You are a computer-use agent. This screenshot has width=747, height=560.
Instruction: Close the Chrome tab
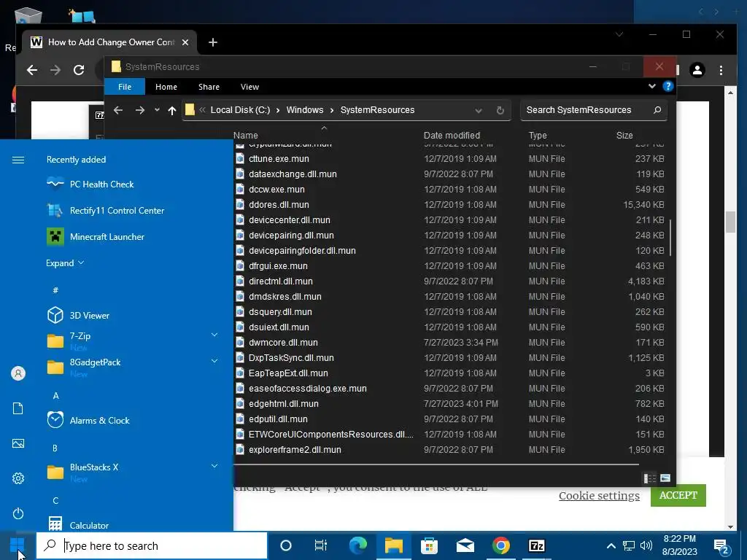coord(185,42)
